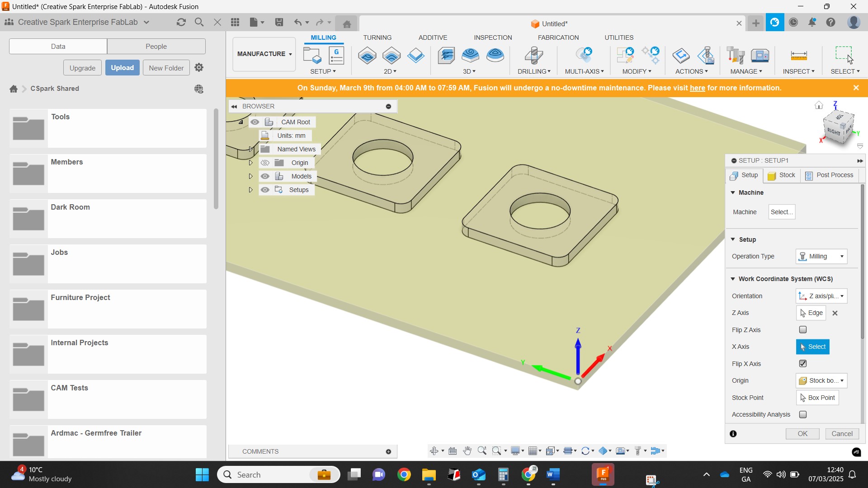Open the Furniture Project folder

(108, 309)
